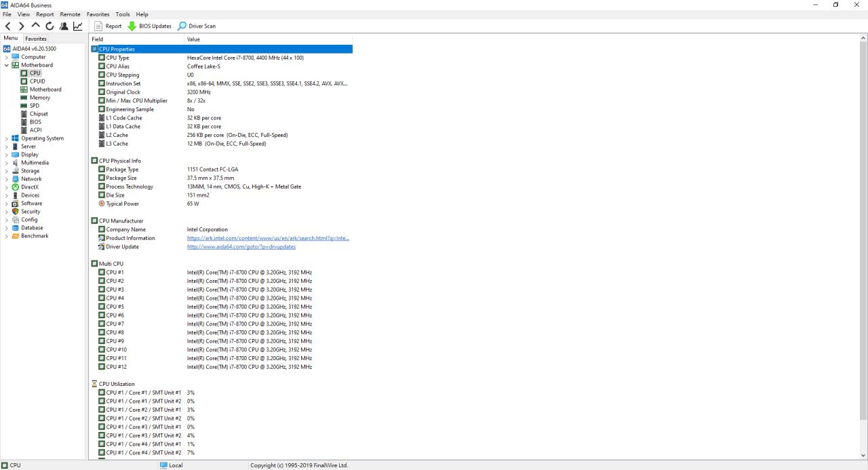Expand the Operating System node
868x470 pixels.
pos(7,138)
